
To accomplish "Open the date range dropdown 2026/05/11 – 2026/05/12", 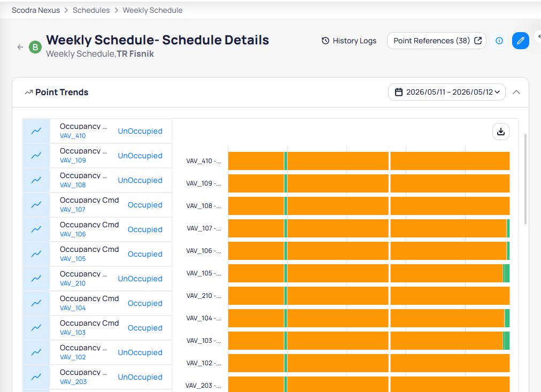I will pos(447,92).
